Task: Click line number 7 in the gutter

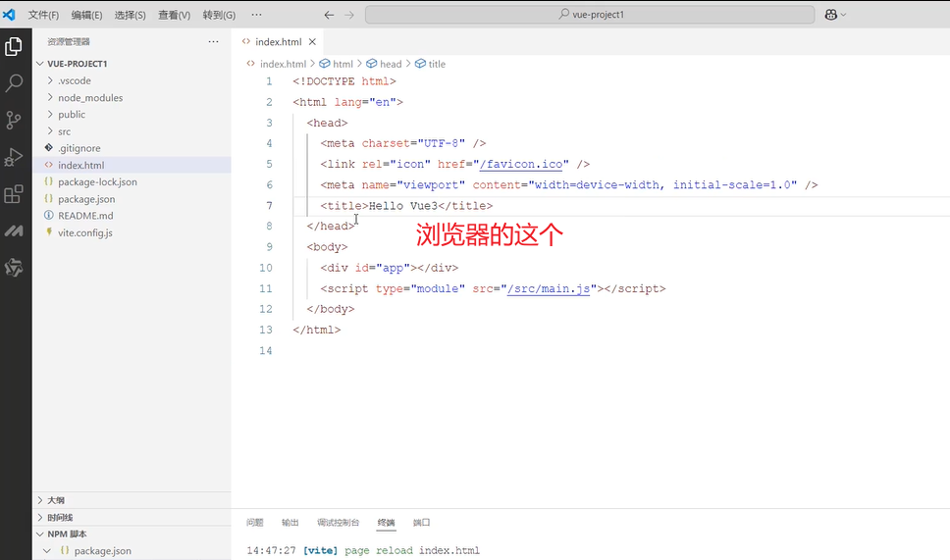Action: (269, 206)
